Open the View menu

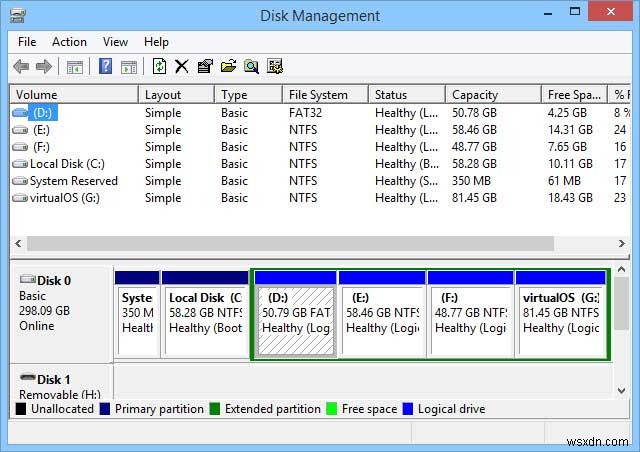coord(115,42)
